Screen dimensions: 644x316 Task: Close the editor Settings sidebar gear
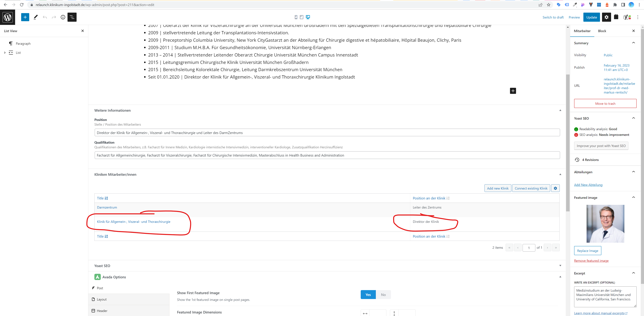click(x=607, y=17)
